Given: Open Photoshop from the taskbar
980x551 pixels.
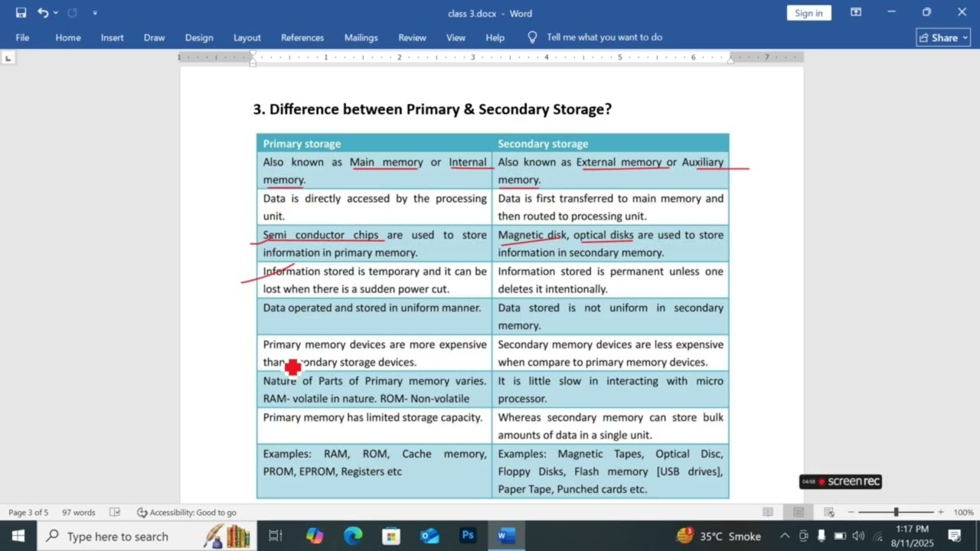Looking at the screenshot, I should (x=468, y=536).
